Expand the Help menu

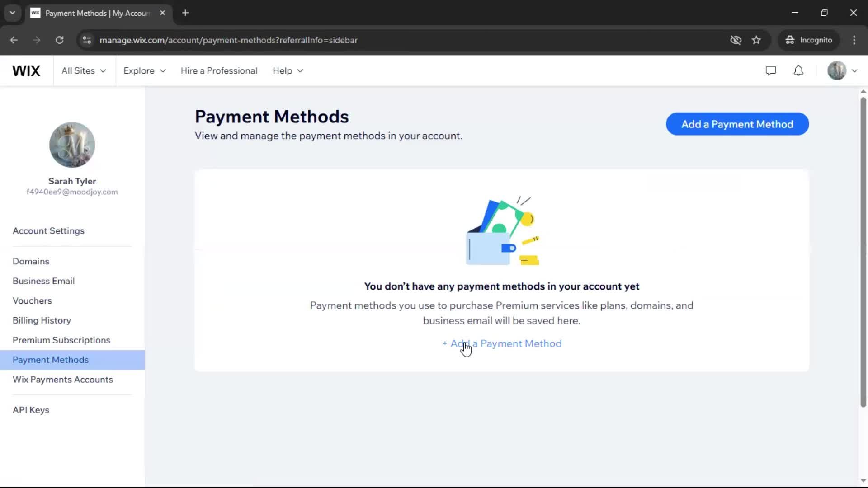288,71
